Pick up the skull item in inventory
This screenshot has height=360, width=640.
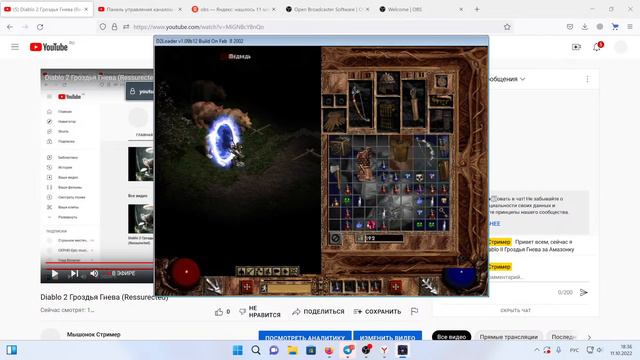tap(419, 177)
